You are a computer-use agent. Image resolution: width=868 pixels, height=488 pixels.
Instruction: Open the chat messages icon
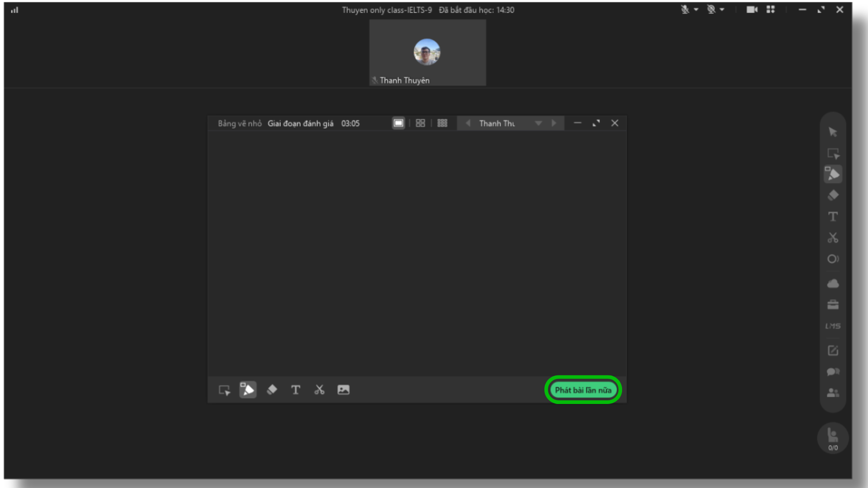(x=833, y=371)
